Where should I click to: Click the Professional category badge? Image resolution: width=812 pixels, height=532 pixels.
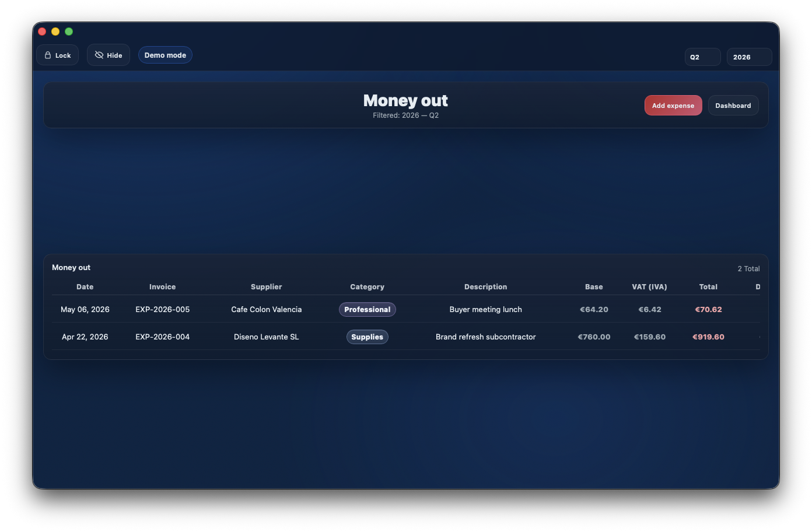click(367, 310)
